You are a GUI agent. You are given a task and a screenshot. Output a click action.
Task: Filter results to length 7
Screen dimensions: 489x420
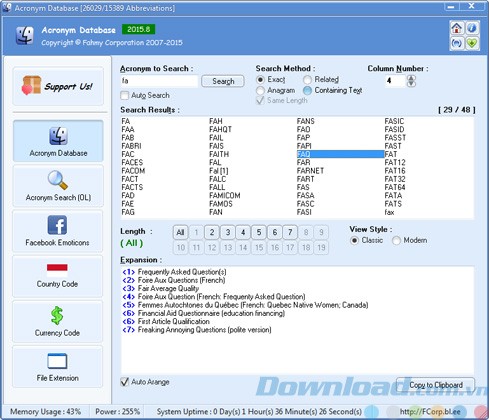pos(290,232)
